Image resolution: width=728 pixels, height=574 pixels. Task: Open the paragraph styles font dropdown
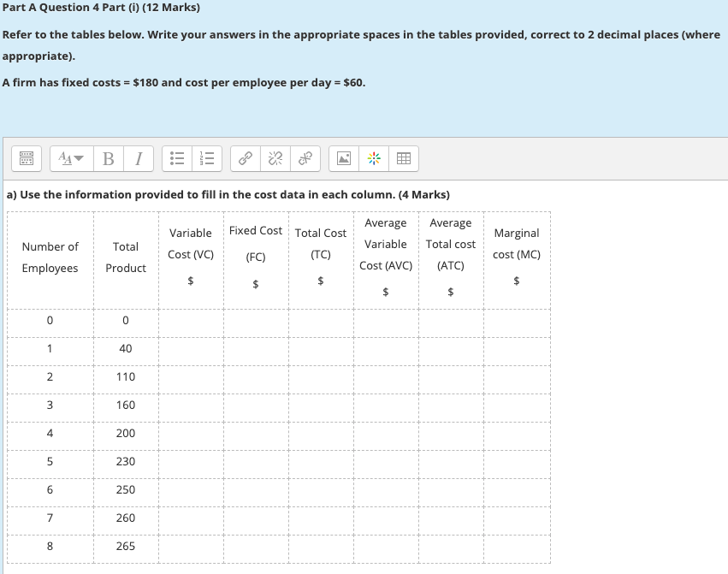(x=72, y=159)
